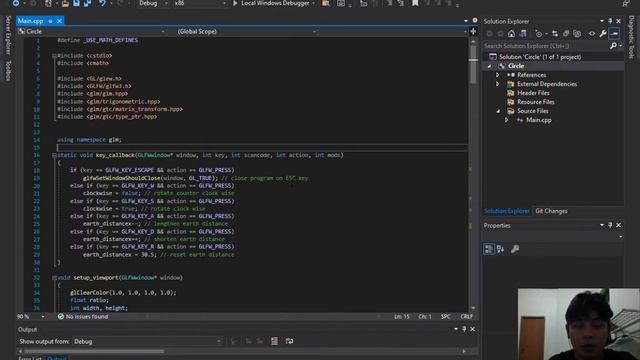Click Property Pages wrench icon in Properties

pyautogui.click(x=515, y=249)
